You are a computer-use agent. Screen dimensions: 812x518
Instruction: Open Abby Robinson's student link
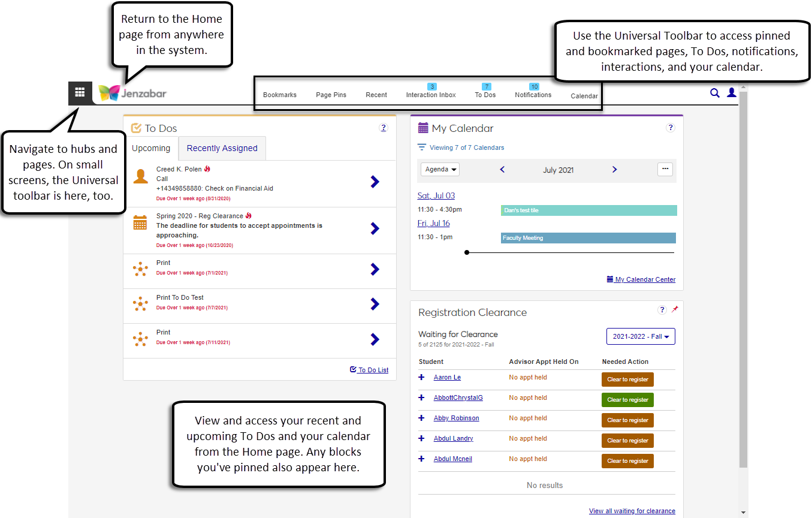tap(457, 418)
